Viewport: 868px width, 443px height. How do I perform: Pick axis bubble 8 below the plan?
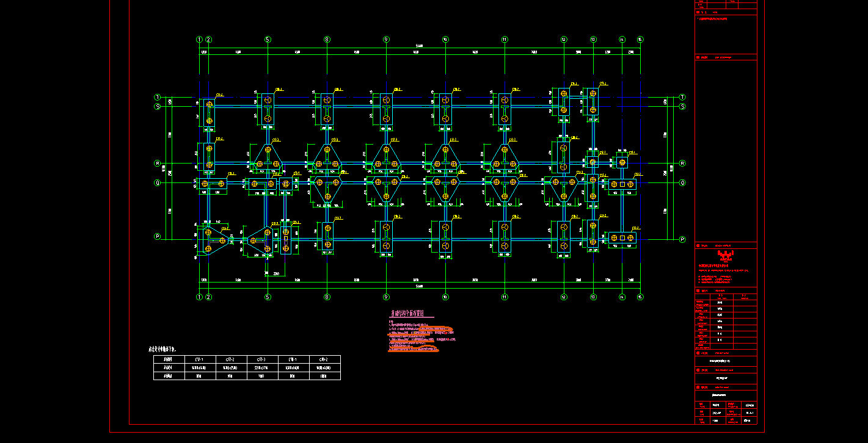(327, 297)
